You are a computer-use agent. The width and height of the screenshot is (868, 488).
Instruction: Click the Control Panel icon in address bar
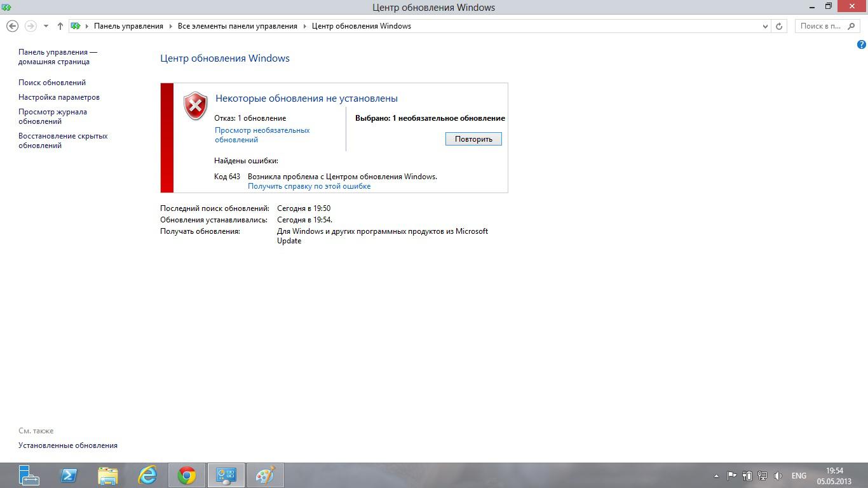[76, 26]
